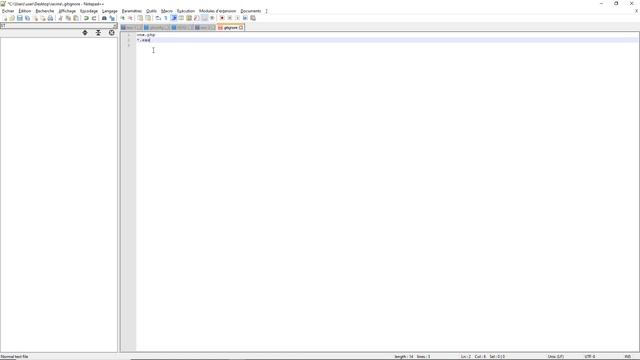The height and width of the screenshot is (360, 640).
Task: Toggle the INS insert mode indicator
Action: pyautogui.click(x=627, y=357)
